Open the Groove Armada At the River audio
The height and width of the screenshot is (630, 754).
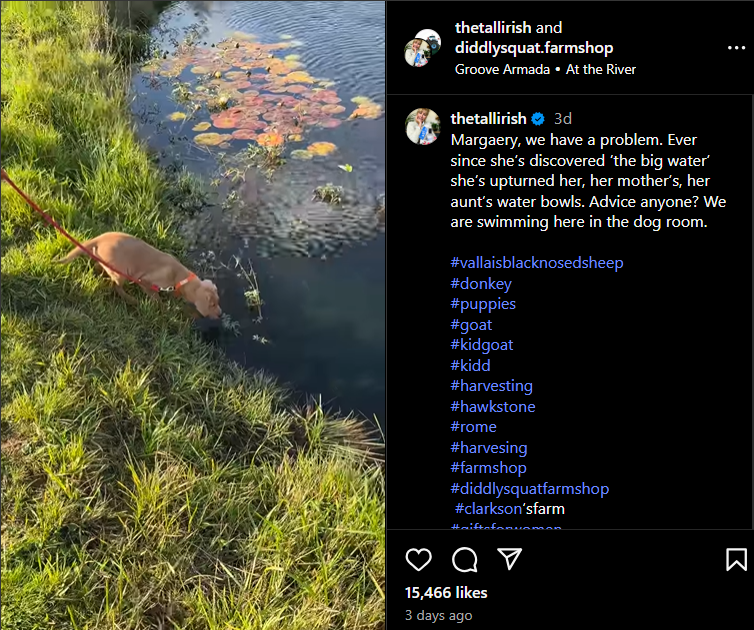pos(545,69)
